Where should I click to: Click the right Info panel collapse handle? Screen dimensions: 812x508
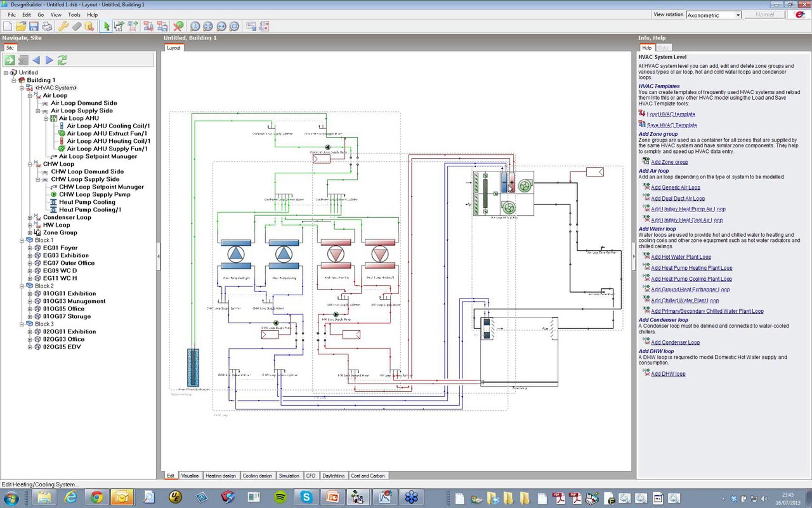(634, 256)
